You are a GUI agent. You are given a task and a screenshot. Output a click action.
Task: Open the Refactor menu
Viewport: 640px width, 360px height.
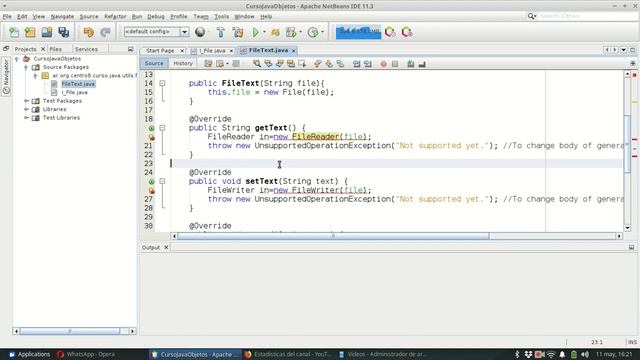click(115, 16)
